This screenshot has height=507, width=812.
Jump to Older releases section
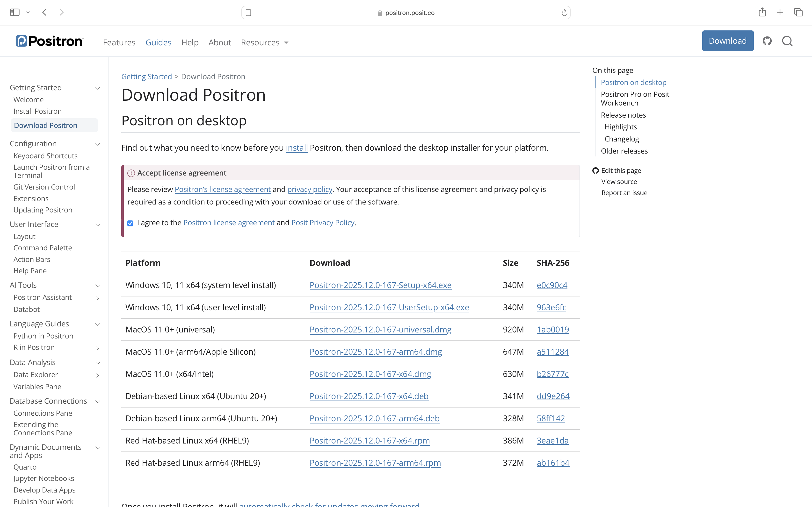pos(624,151)
